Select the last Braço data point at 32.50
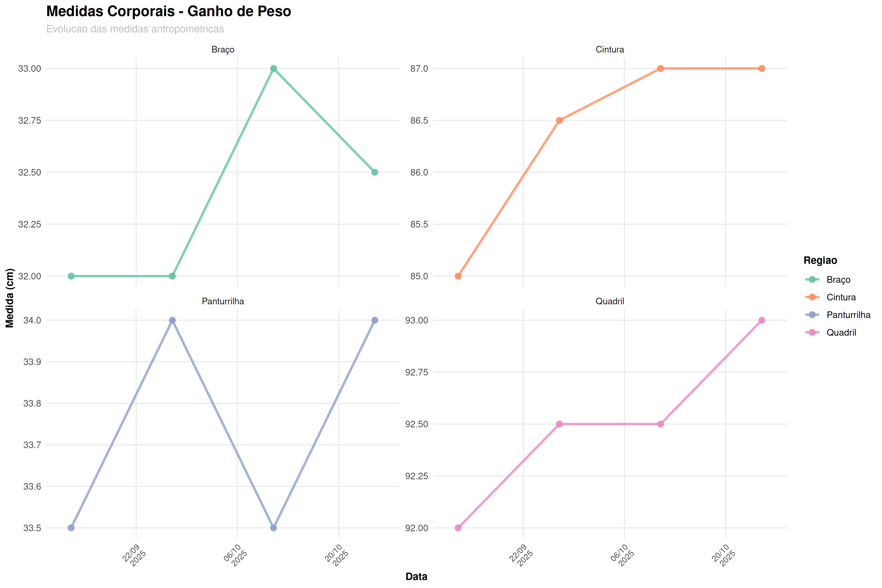This screenshot has width=882, height=588. point(375,172)
